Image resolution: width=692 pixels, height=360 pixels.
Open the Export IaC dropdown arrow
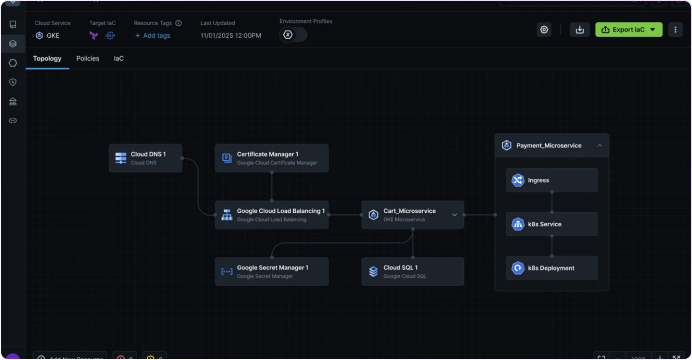point(653,30)
